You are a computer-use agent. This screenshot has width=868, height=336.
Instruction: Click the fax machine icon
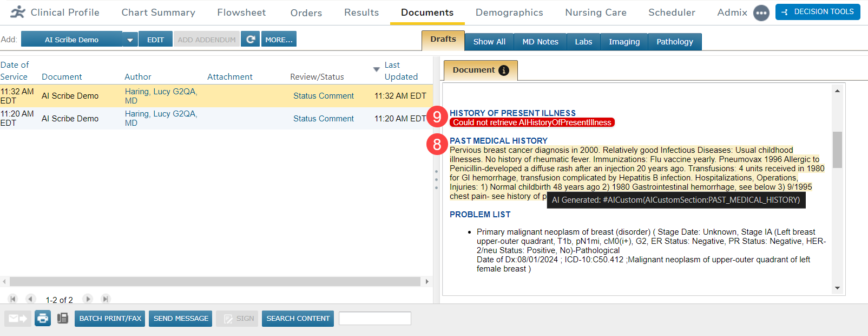63,318
